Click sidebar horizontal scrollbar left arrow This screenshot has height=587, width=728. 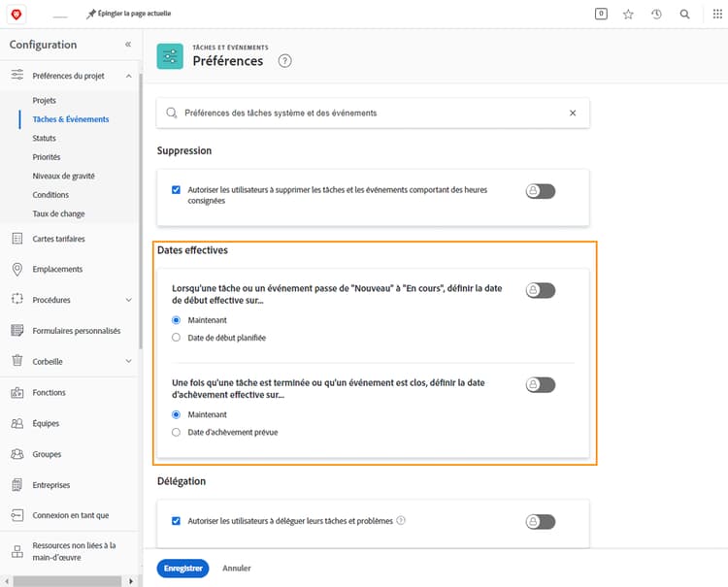pyautogui.click(x=7, y=581)
